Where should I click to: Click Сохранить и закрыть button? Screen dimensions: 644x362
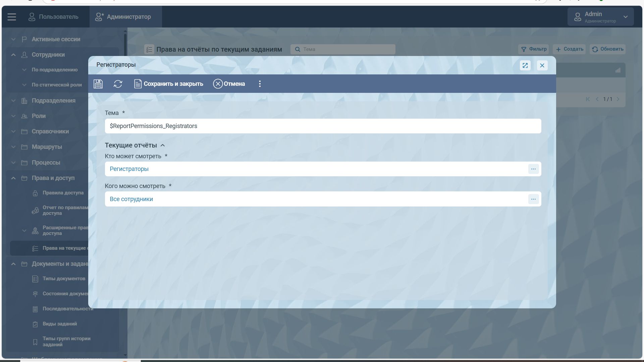[169, 84]
